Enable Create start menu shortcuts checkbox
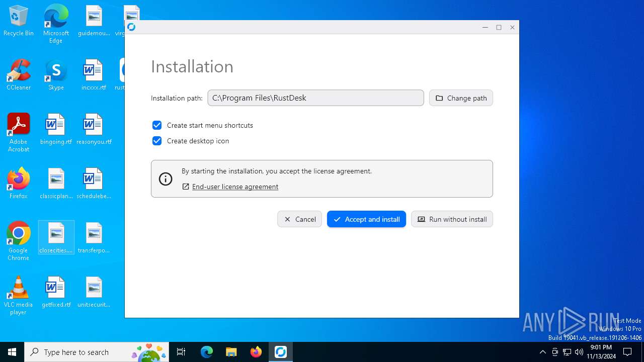The image size is (644, 362). coord(157,125)
